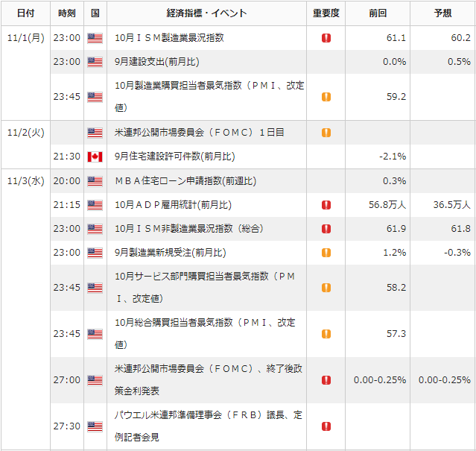
Task: Click the US flag beside MBA住宅ローン申請指数
Action: pos(95,181)
